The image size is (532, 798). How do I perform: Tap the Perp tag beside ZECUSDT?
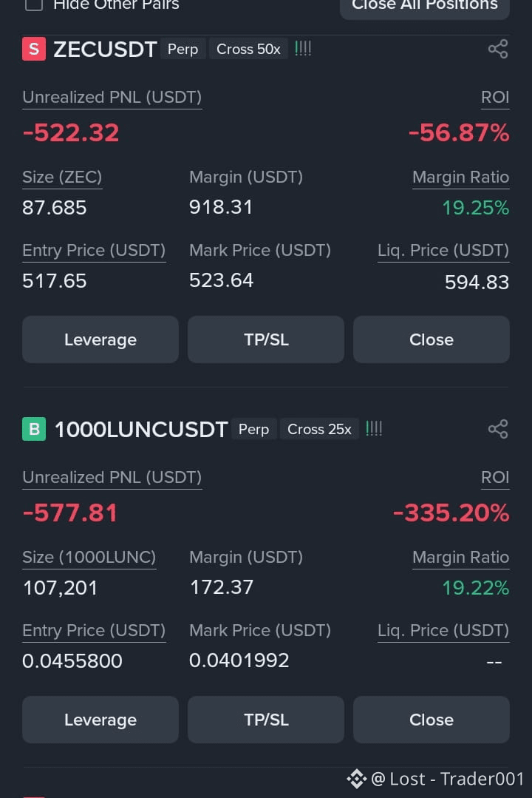[x=183, y=49]
